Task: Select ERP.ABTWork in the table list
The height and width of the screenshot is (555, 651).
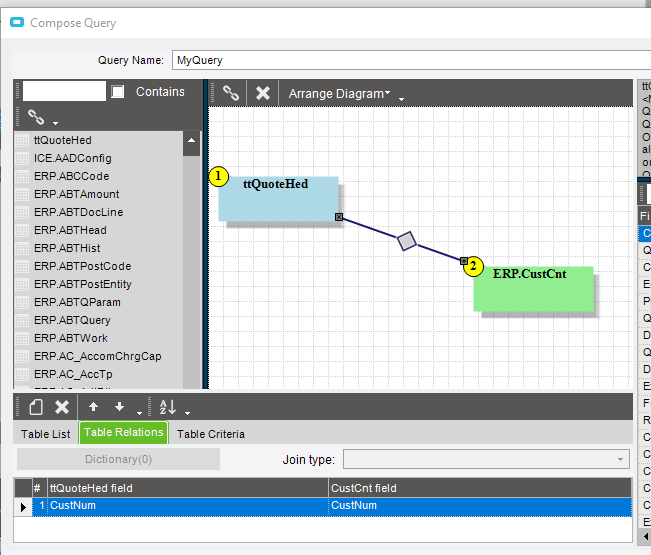Action: click(71, 338)
